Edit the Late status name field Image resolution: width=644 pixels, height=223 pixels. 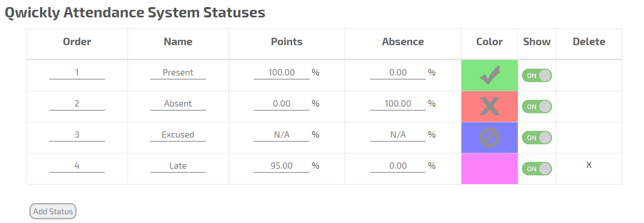[178, 166]
